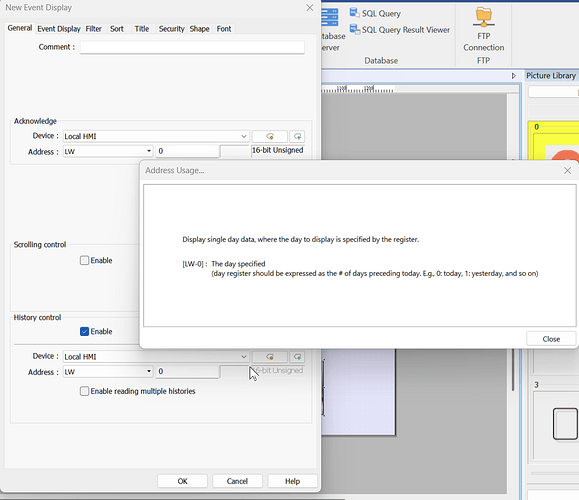Click the Database Server icon
This screenshot has height=500, width=579.
[333, 30]
